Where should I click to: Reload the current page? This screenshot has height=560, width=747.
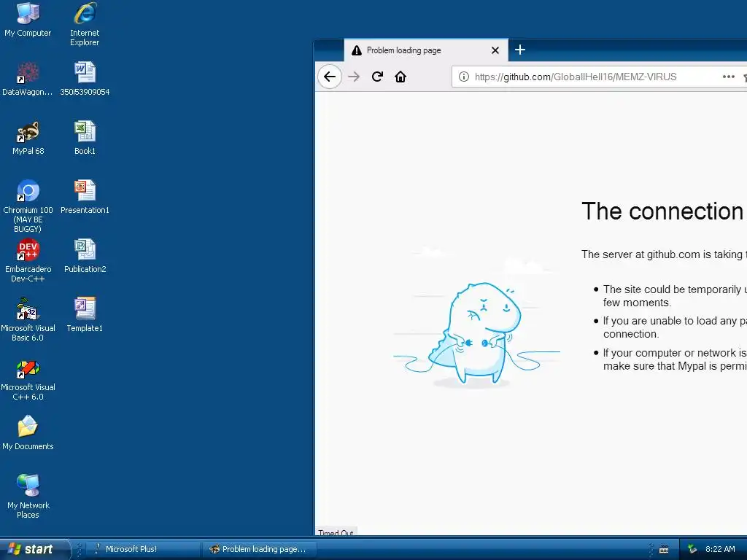377,77
